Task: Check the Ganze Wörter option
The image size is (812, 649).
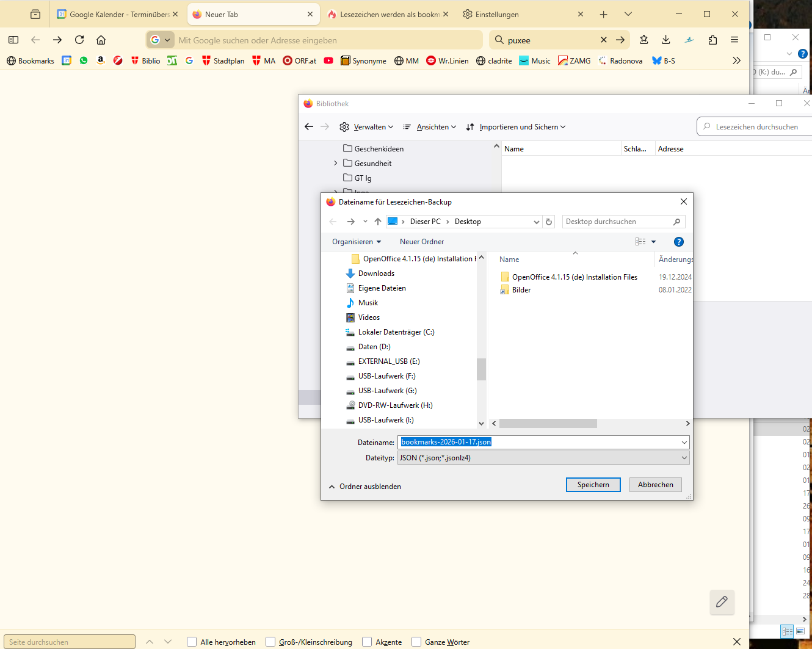Action: click(x=416, y=642)
